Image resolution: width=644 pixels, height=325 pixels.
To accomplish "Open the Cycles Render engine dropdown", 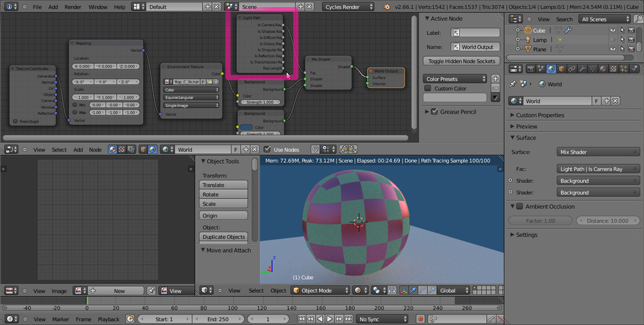I will tap(348, 6).
